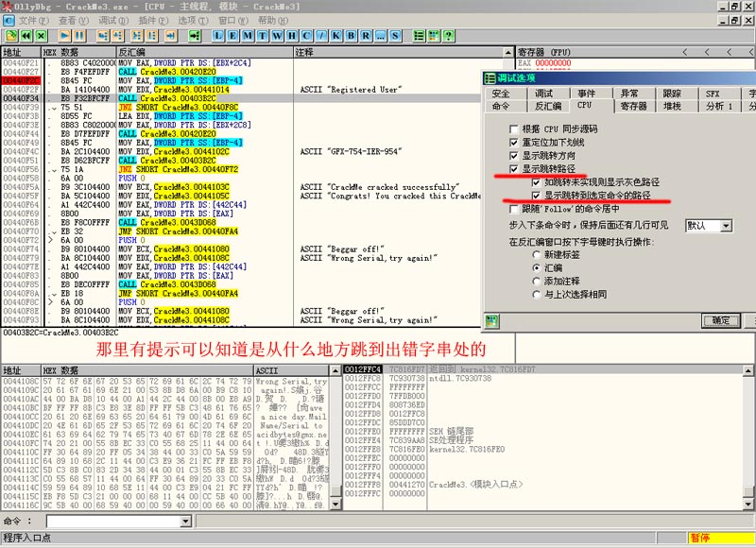Open the 文件 menu
This screenshot has width=756, height=548.
point(34,20)
